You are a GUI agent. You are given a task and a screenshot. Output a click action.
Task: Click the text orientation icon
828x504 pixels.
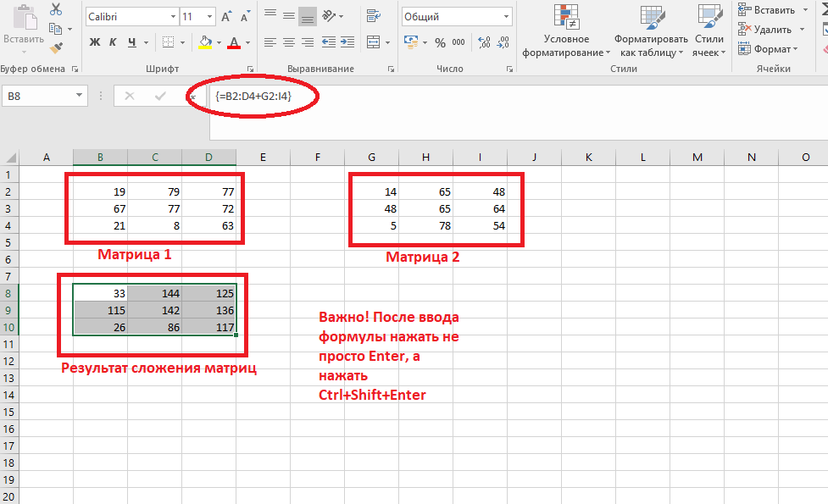(x=329, y=16)
